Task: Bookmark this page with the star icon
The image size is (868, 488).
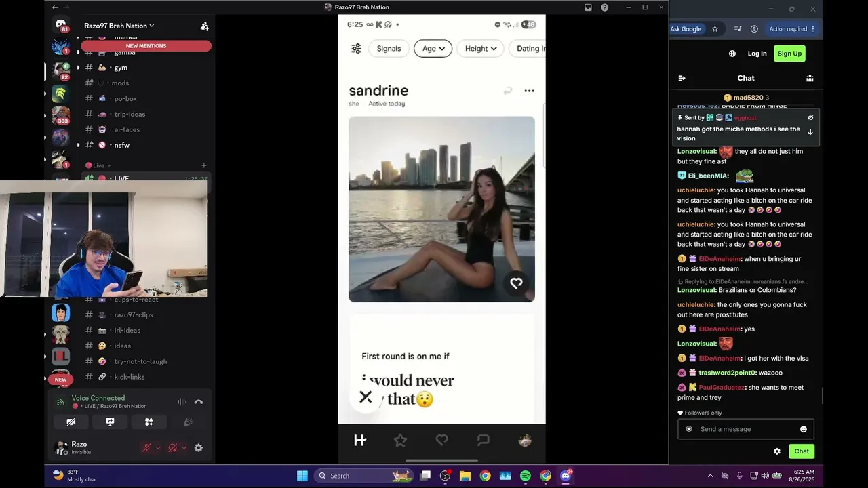Action: click(715, 29)
